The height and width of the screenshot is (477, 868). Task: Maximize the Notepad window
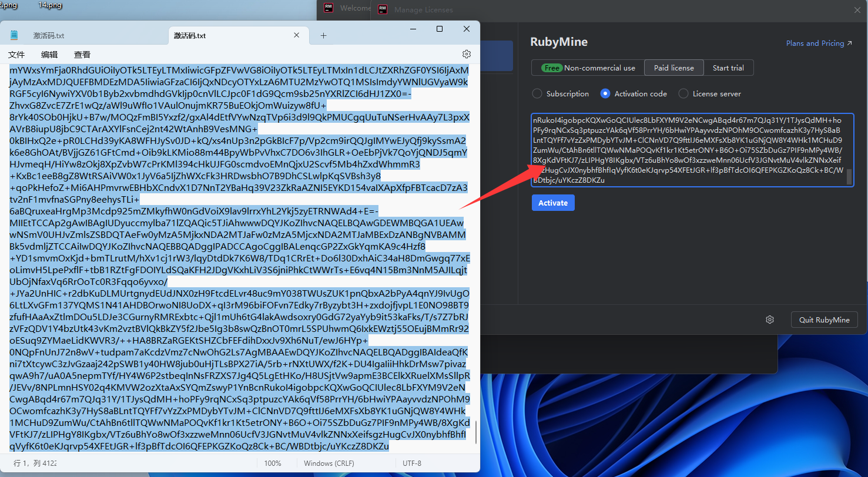coord(440,29)
